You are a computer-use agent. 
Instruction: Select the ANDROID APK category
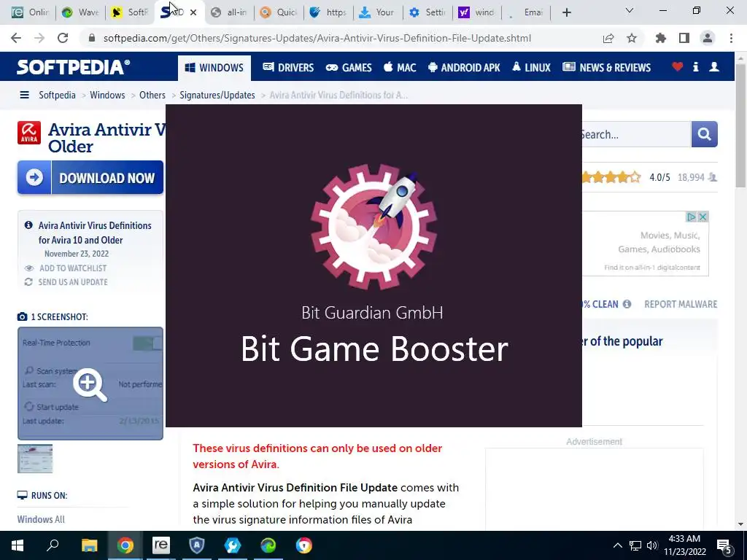(464, 68)
